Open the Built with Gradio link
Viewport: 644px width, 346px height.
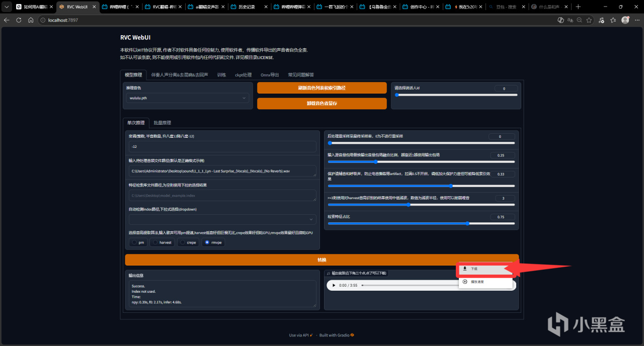pos(337,335)
